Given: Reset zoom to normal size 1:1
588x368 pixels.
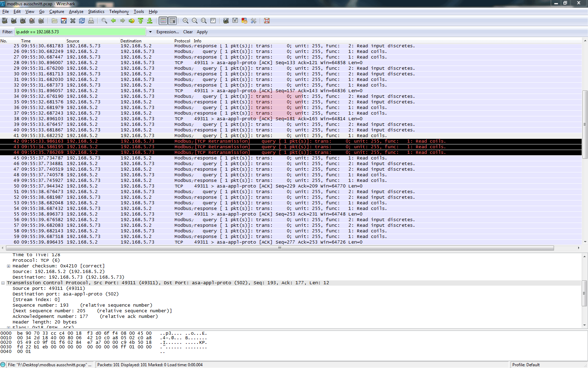Looking at the screenshot, I should 204,21.
